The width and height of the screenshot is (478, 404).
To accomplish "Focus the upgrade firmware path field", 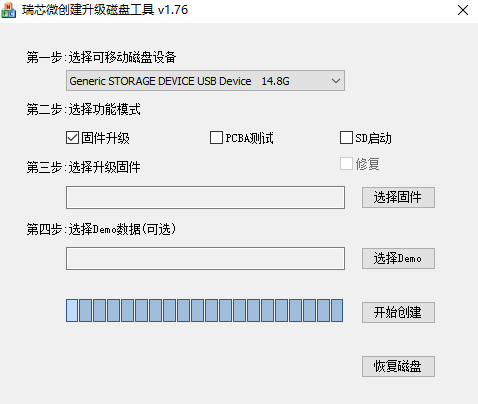I will tap(205, 198).
